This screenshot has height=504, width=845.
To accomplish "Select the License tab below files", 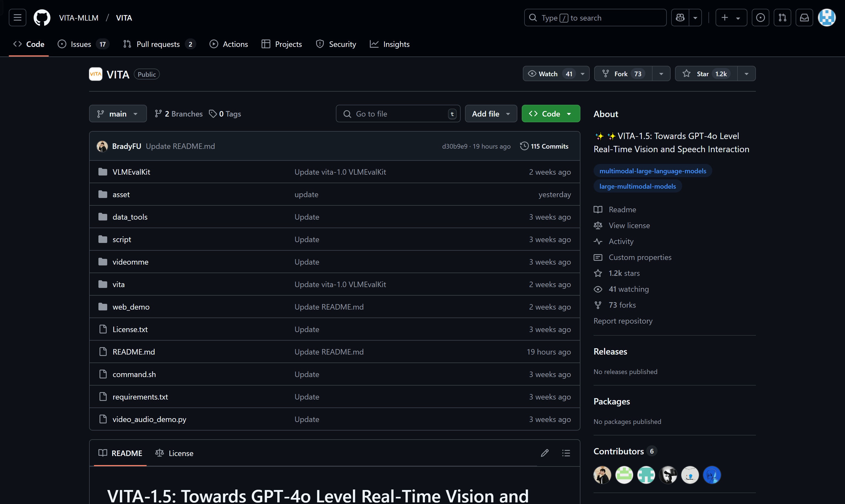I will pos(174,453).
